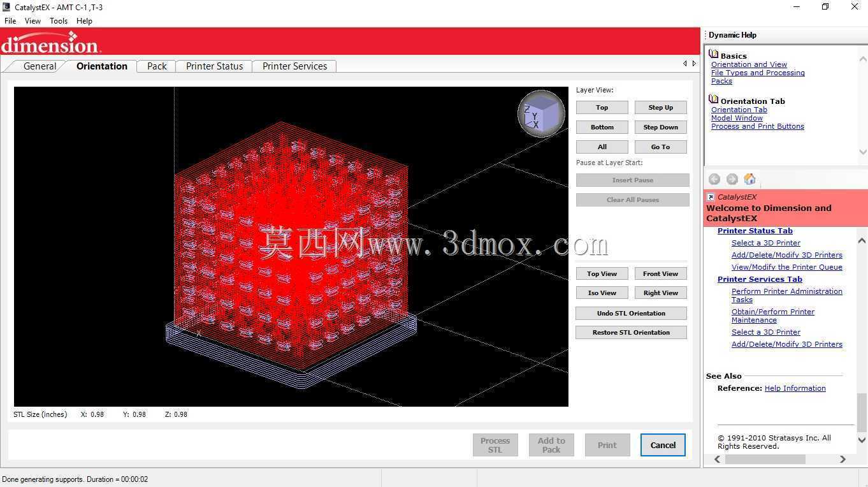868x487 pixels.
Task: Click the Go To layer button
Action: tap(661, 147)
